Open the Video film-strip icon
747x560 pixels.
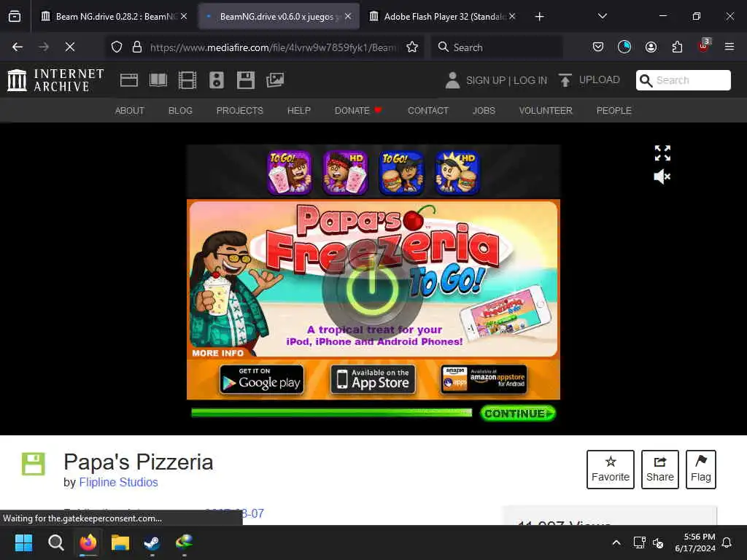[x=187, y=80]
